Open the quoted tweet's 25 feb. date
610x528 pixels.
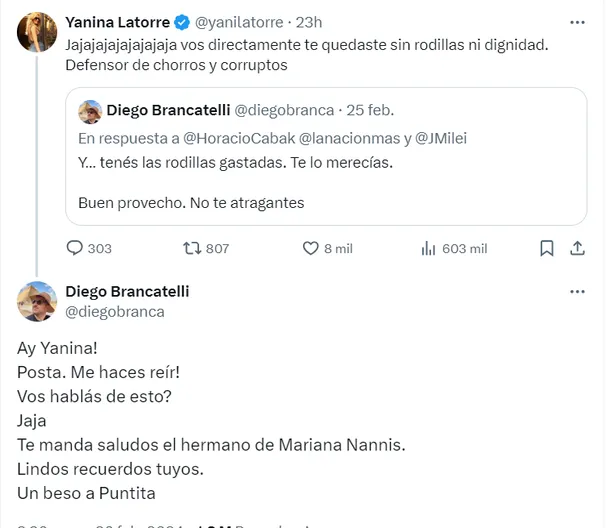click(x=370, y=109)
